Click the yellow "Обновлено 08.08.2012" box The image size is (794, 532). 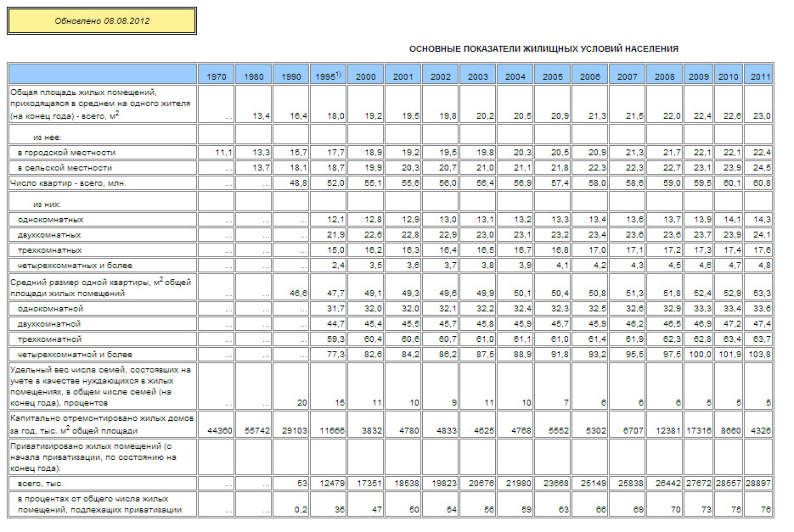tap(102, 20)
